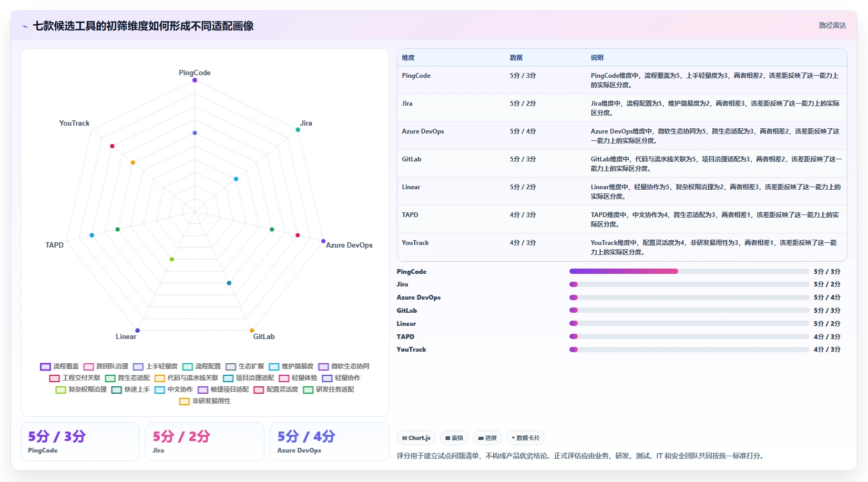
Task: Toggle the 快速上手 legend entry
Action: click(x=130, y=389)
